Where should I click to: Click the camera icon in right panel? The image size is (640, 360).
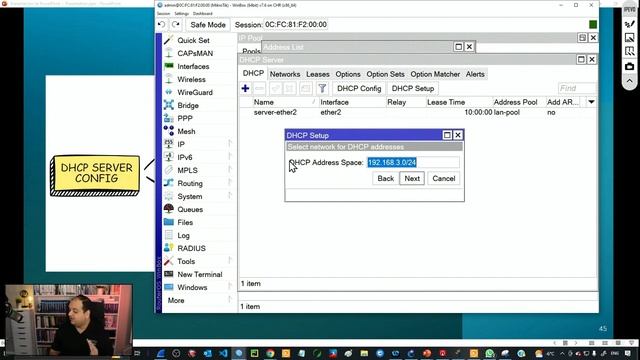(630, 66)
